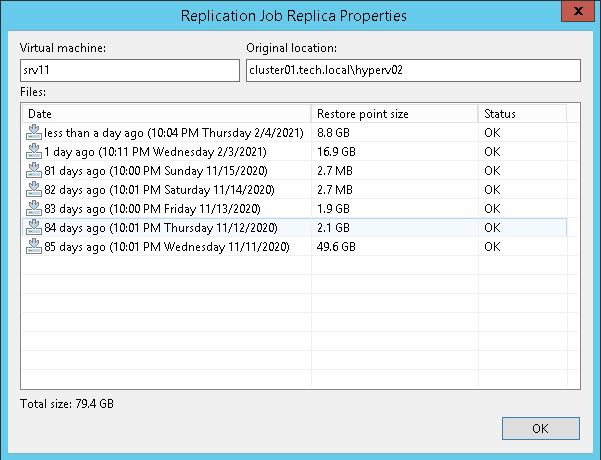The width and height of the screenshot is (601, 460).
Task: Click OK status of the 16.9 GB row
Action: (492, 151)
